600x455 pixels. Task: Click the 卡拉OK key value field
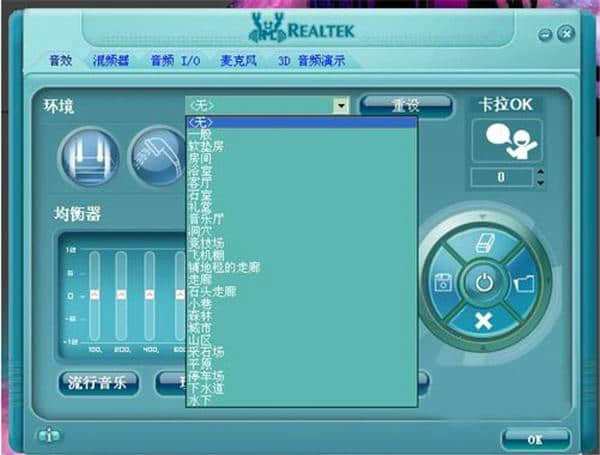[502, 177]
